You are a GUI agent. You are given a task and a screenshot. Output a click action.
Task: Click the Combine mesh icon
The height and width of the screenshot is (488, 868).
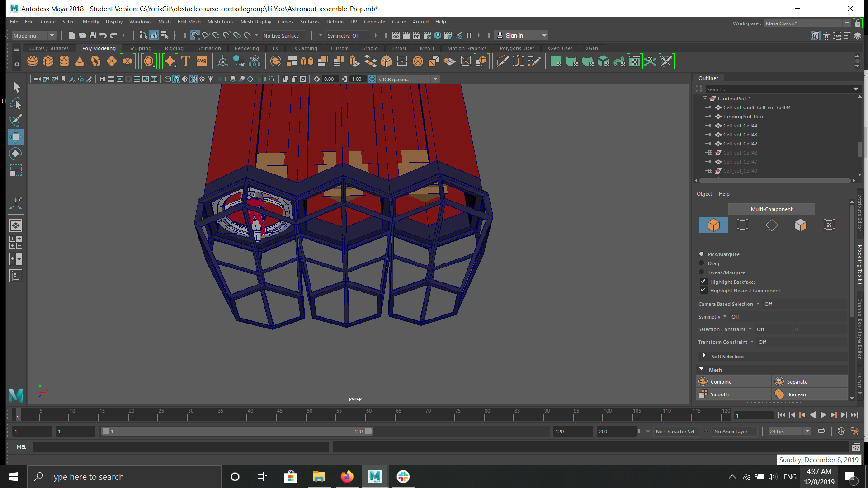[703, 382]
